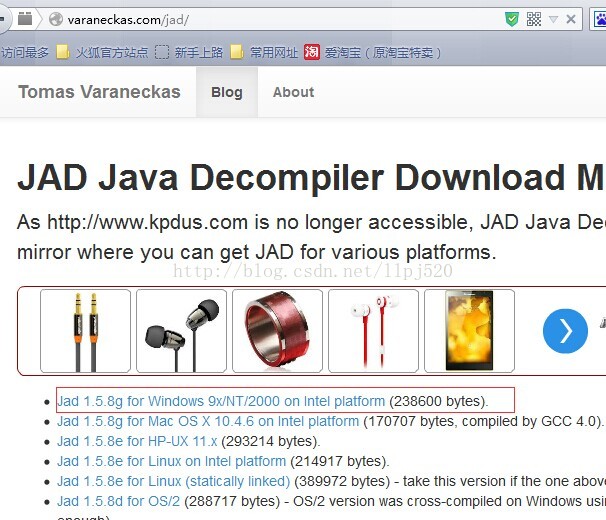Click the (214917 bytes) text

339,461
